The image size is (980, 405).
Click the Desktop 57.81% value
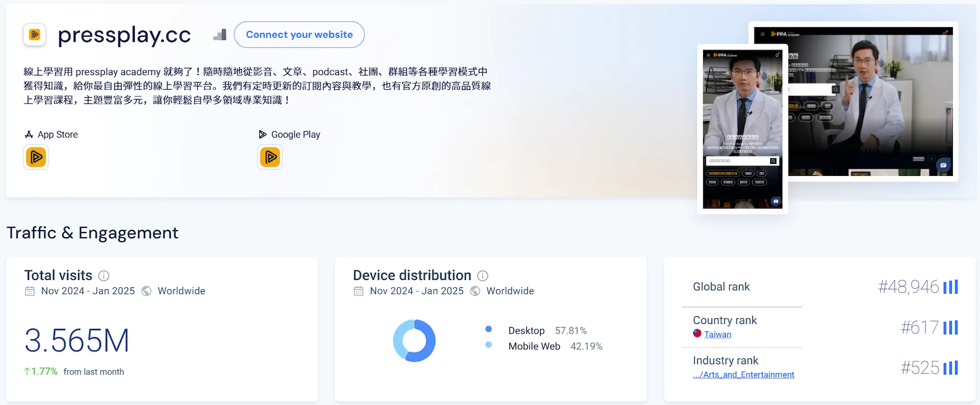click(x=571, y=331)
